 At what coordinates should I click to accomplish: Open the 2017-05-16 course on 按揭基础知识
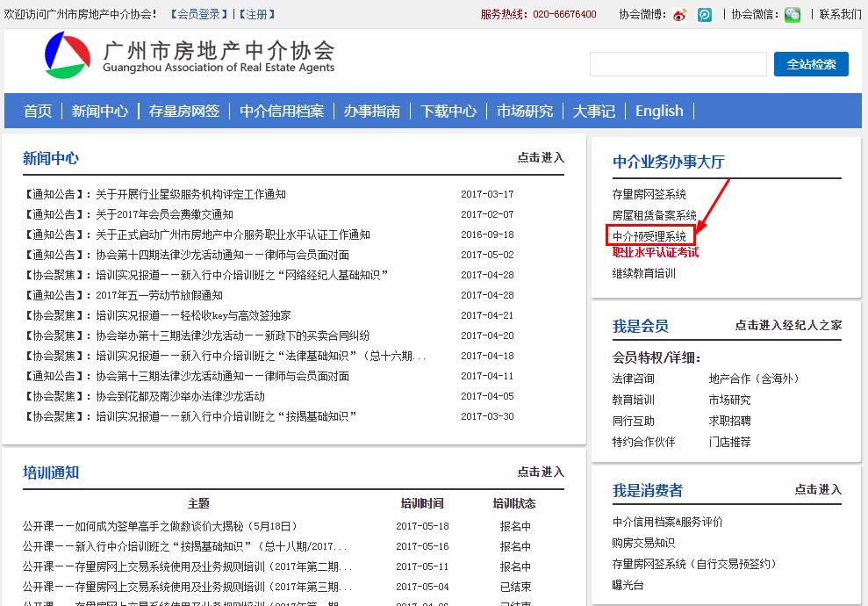[185, 547]
